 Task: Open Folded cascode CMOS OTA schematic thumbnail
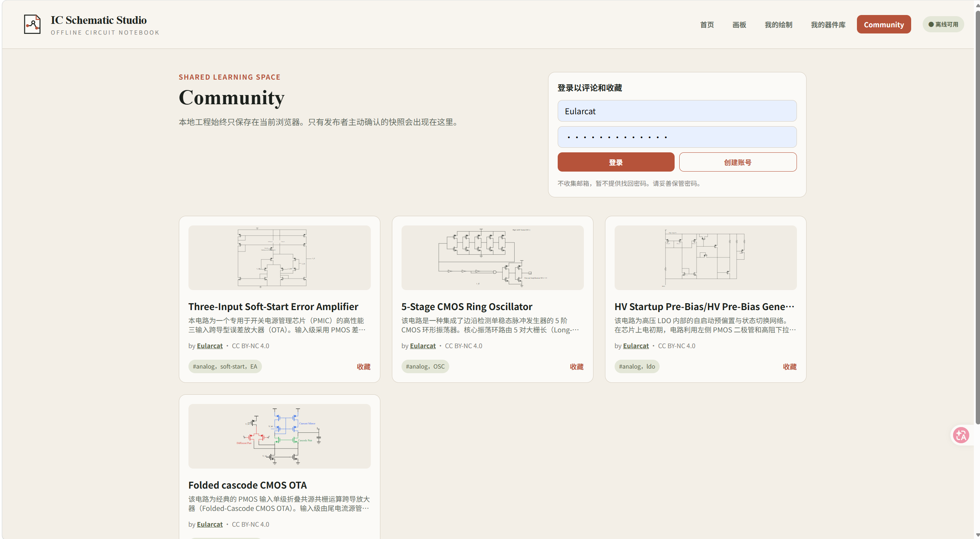(280, 436)
